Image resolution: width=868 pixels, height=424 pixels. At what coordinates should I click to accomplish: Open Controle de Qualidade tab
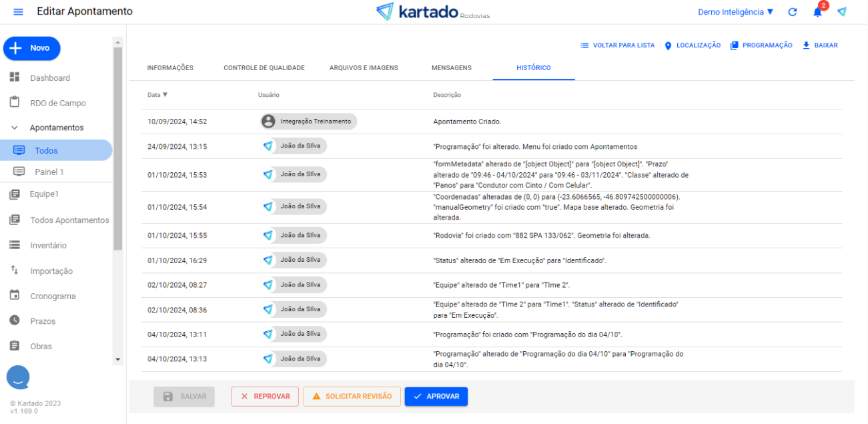pyautogui.click(x=264, y=68)
